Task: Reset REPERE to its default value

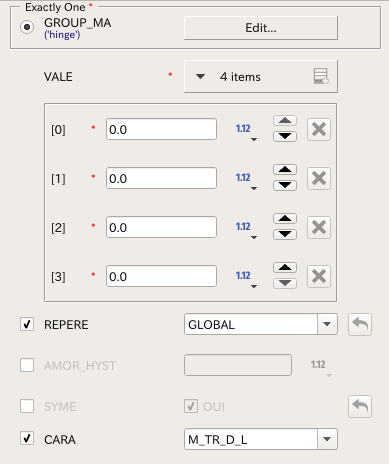Action: (x=360, y=324)
